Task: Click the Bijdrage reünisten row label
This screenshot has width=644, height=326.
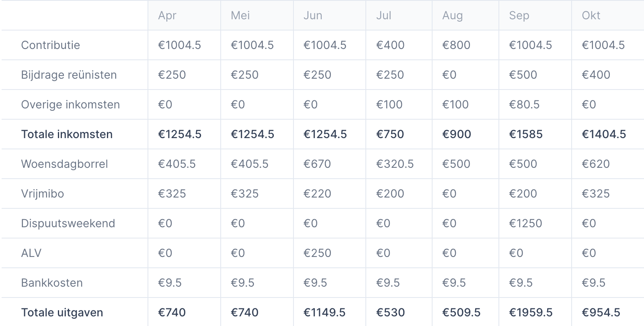Action: pyautogui.click(x=69, y=75)
